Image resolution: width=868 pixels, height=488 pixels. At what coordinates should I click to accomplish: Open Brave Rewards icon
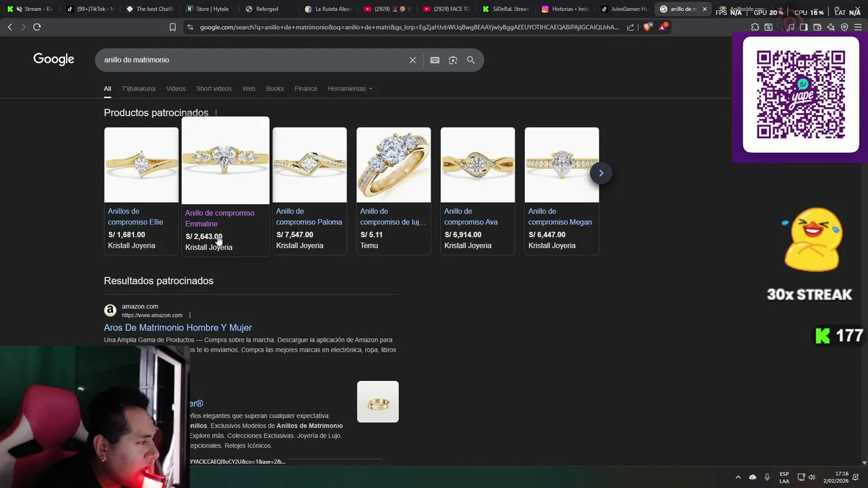click(x=663, y=27)
